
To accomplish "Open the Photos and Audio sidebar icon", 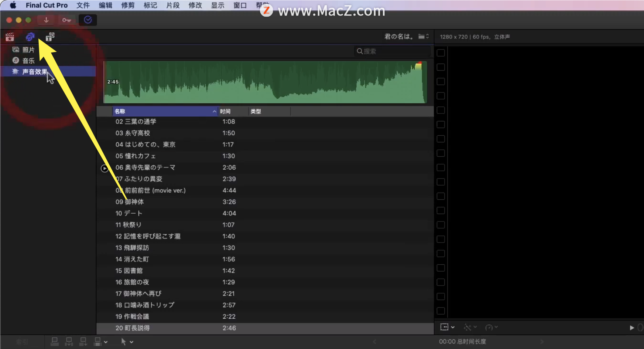I will 30,37.
